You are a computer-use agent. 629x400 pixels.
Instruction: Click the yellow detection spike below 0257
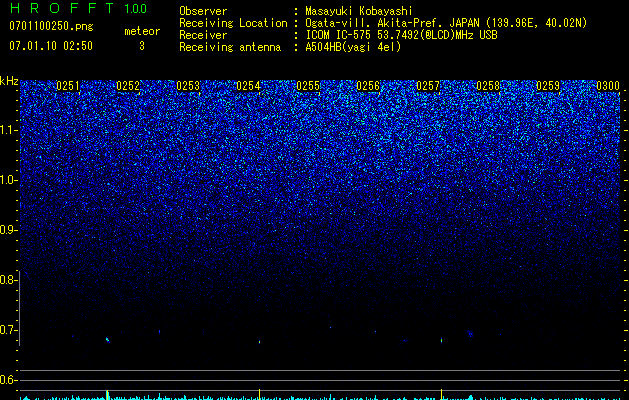(x=442, y=394)
